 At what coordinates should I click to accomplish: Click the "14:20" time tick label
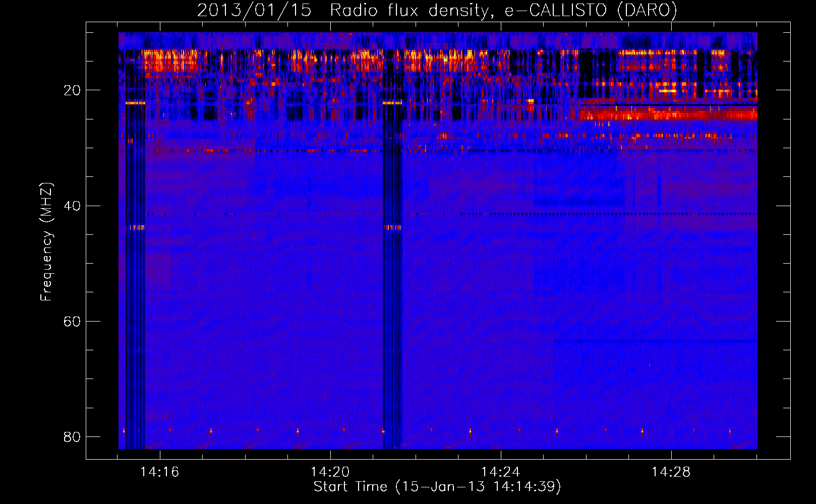[330, 472]
